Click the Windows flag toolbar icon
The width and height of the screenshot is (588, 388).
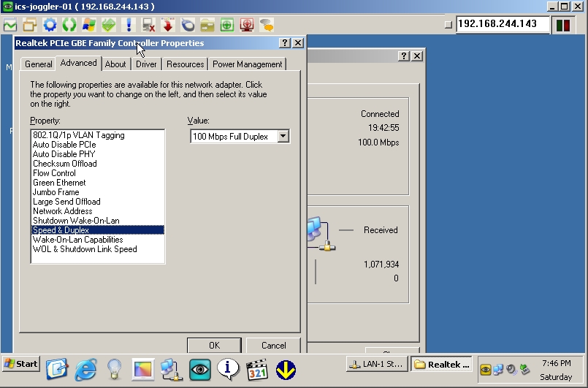[89, 25]
